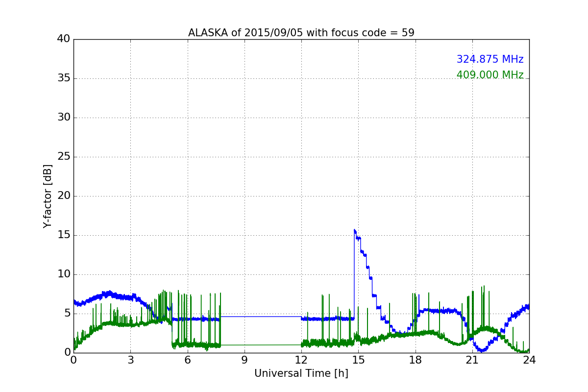
Task: Click the x-axis tick label 21
Action: [x=472, y=360]
